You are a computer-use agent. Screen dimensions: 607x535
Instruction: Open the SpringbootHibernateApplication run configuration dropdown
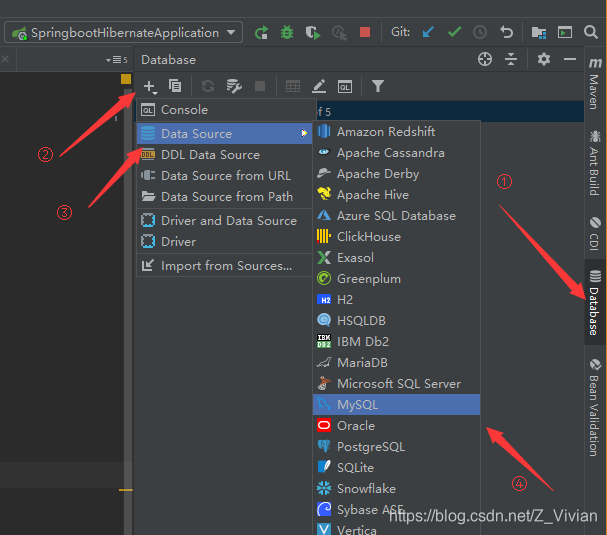coord(123,33)
